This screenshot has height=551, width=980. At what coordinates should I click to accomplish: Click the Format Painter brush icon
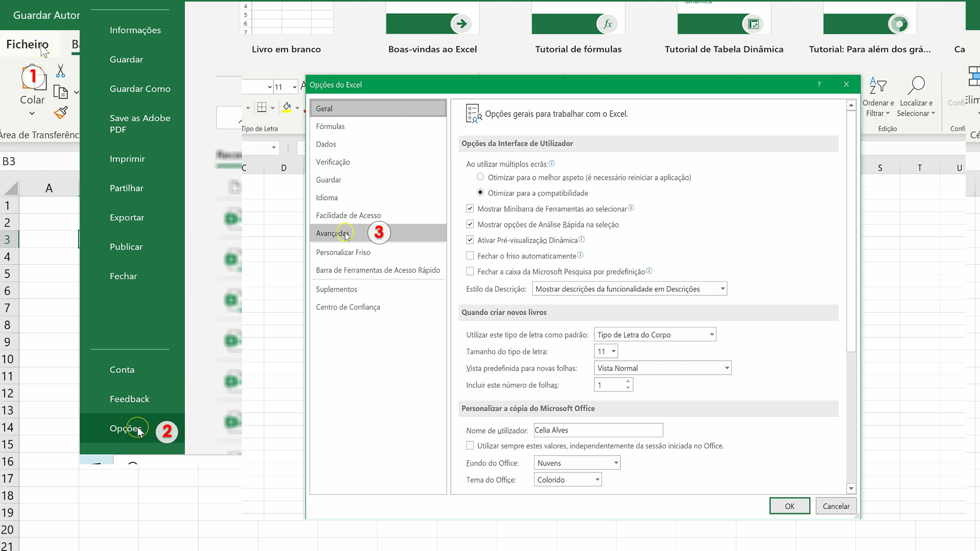(x=61, y=112)
